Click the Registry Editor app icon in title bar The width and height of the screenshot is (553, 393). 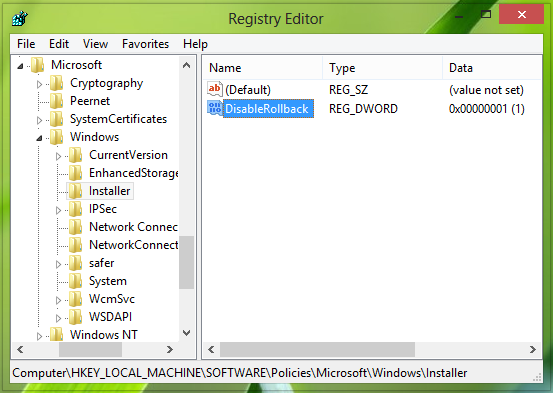20,18
